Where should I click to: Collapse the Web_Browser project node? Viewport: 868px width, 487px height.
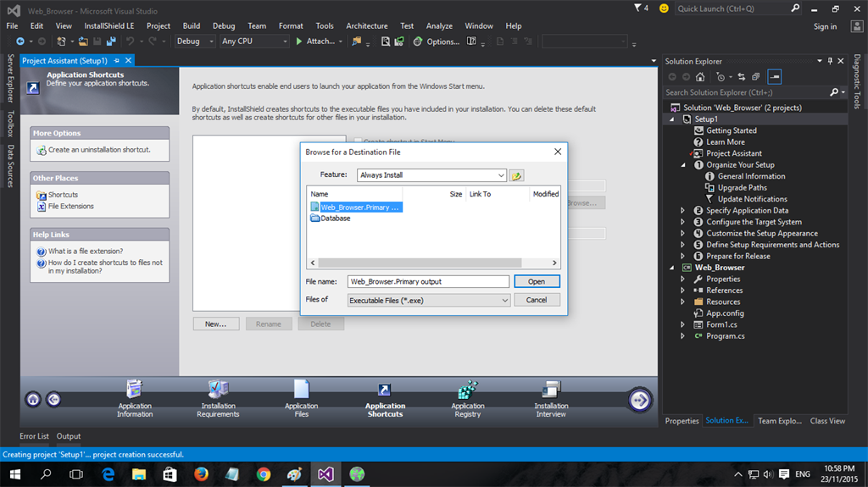click(672, 268)
